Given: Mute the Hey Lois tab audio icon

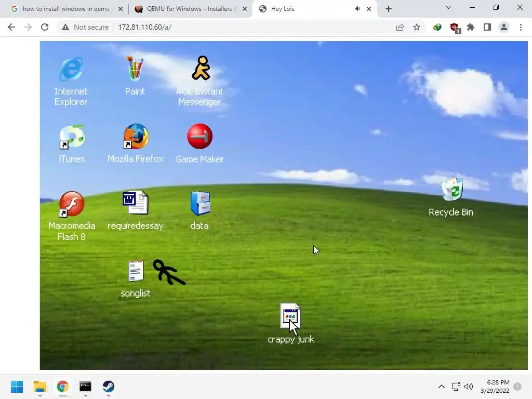Looking at the screenshot, I should [x=357, y=9].
